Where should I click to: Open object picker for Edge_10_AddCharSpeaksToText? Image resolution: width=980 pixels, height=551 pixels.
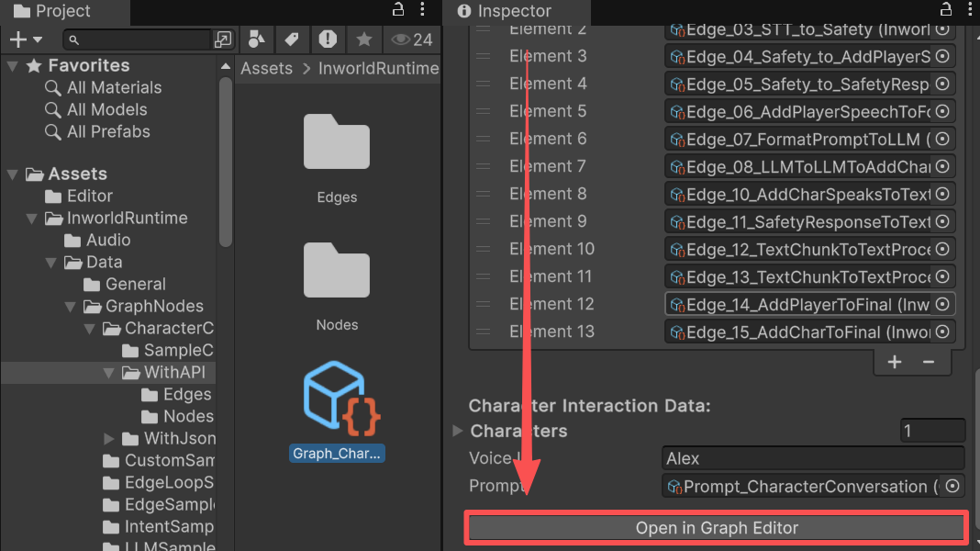click(x=942, y=194)
